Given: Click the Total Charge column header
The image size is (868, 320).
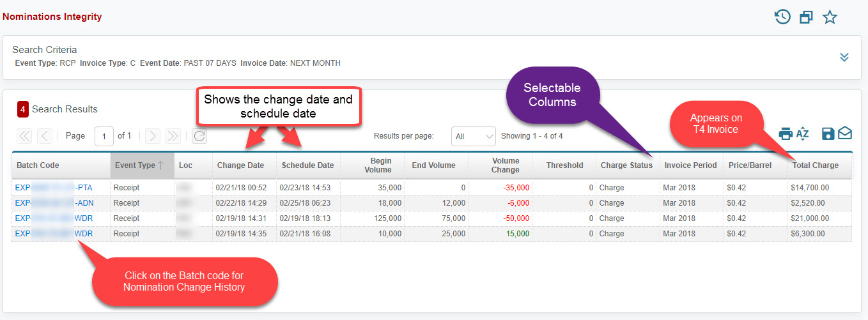Looking at the screenshot, I should tap(815, 165).
